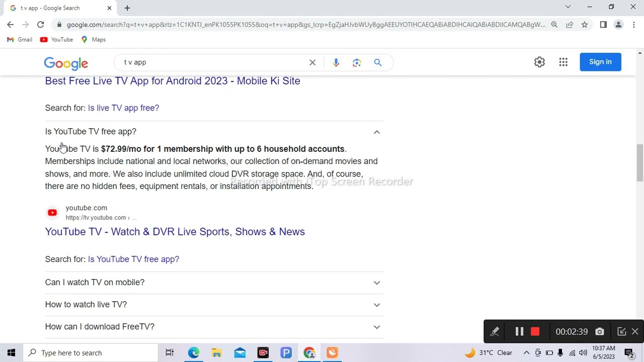Open weather widget showing 31°C Clear
This screenshot has width=644, height=362.
[489, 353]
